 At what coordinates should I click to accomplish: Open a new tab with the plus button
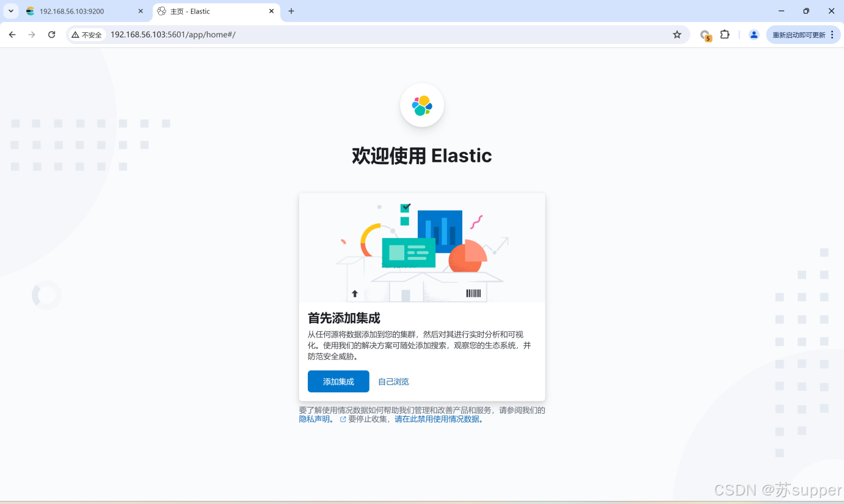[291, 11]
